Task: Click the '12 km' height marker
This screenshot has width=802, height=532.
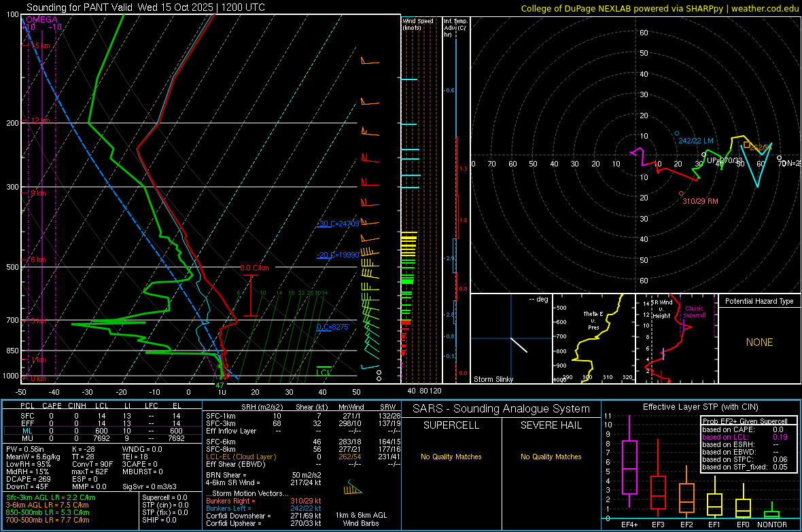Action: pyautogui.click(x=41, y=120)
